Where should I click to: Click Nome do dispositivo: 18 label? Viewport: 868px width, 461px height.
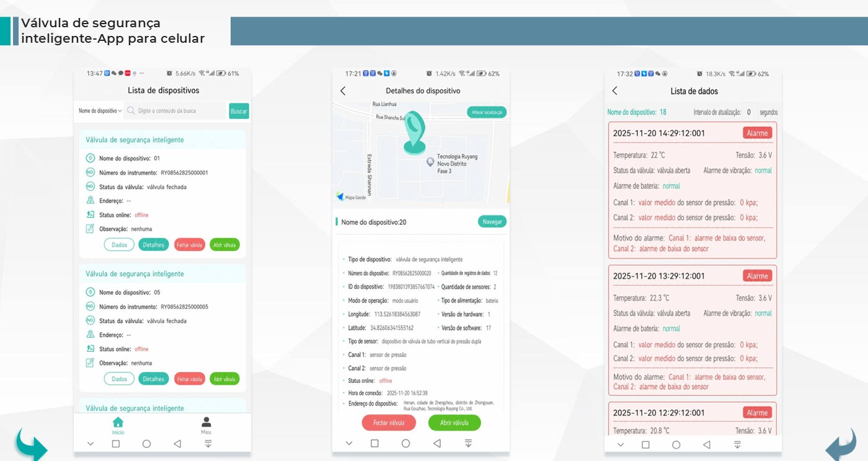pyautogui.click(x=637, y=112)
